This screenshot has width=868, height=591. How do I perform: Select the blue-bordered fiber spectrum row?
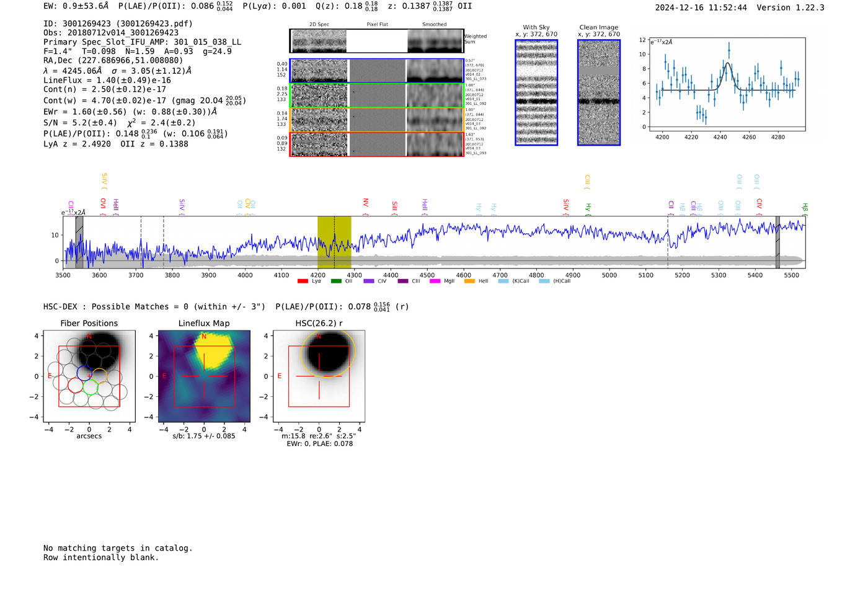[x=377, y=71]
